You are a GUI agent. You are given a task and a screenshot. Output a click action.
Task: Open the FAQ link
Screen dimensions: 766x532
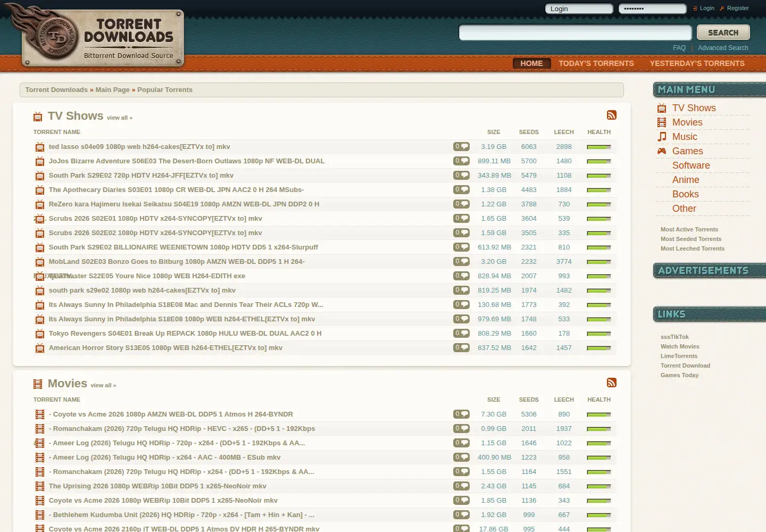679,48
